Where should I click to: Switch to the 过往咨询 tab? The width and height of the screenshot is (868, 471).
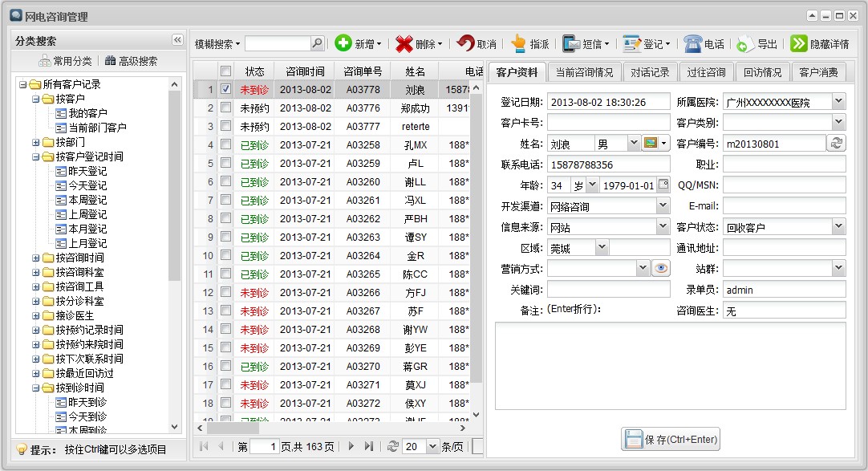tap(706, 72)
